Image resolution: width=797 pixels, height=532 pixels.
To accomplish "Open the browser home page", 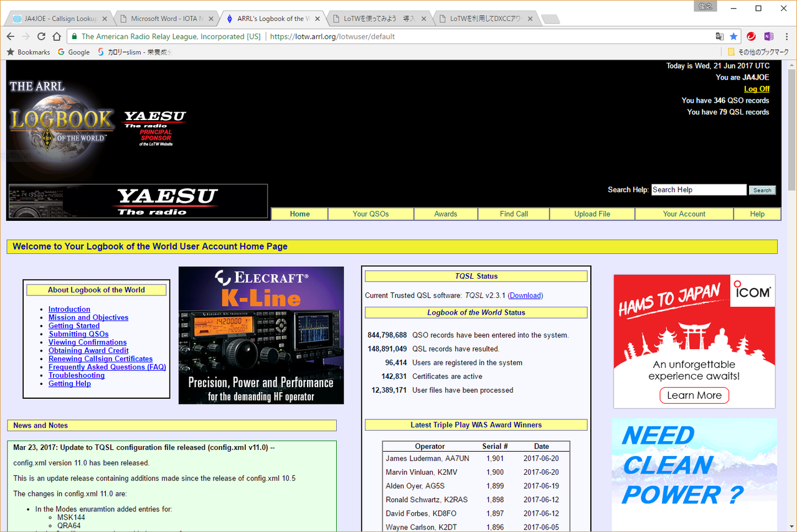I will [57, 36].
